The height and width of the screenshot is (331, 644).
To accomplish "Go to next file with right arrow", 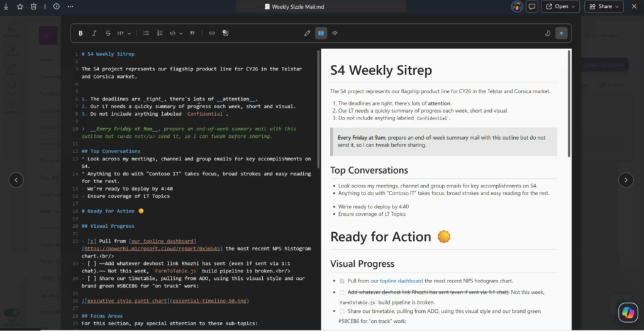I will [x=626, y=180].
